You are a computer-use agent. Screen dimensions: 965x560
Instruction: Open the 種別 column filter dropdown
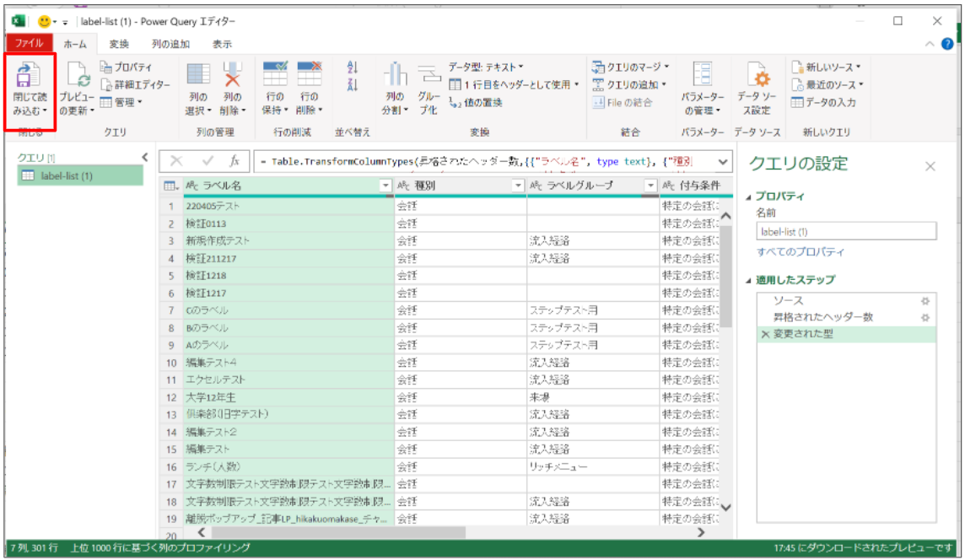point(519,186)
